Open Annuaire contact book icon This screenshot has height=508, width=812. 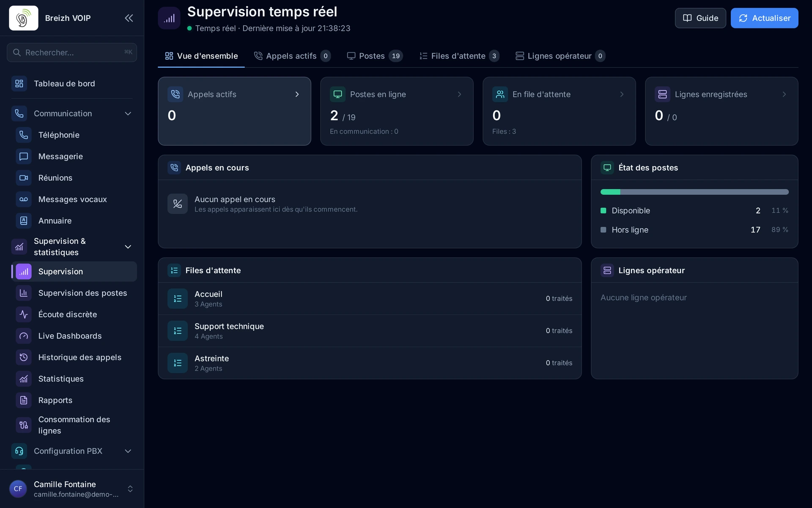point(24,221)
